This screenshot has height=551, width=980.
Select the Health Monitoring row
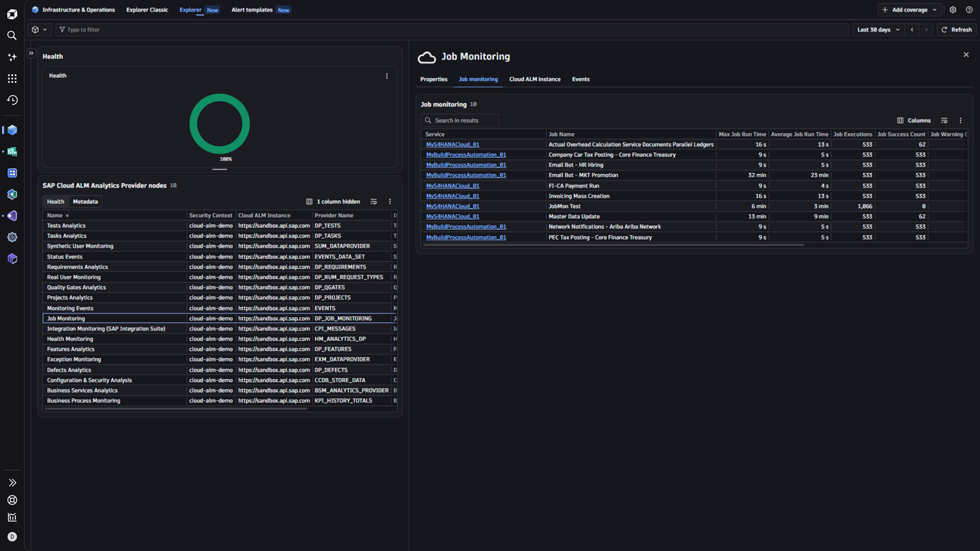click(219, 339)
